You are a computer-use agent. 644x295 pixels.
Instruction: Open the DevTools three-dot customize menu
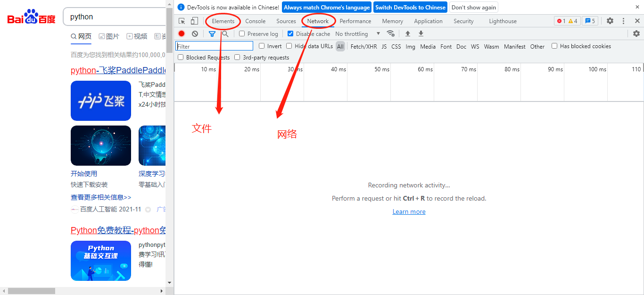[623, 21]
